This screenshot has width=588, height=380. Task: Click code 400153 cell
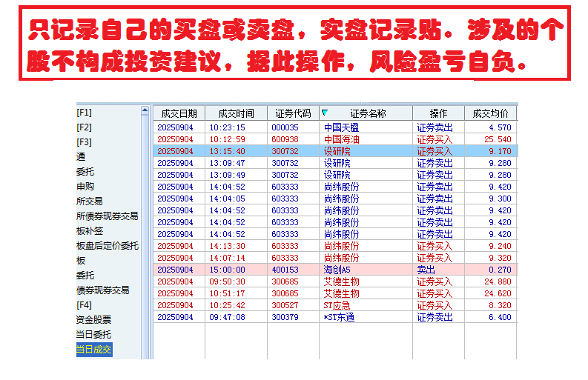click(x=285, y=270)
